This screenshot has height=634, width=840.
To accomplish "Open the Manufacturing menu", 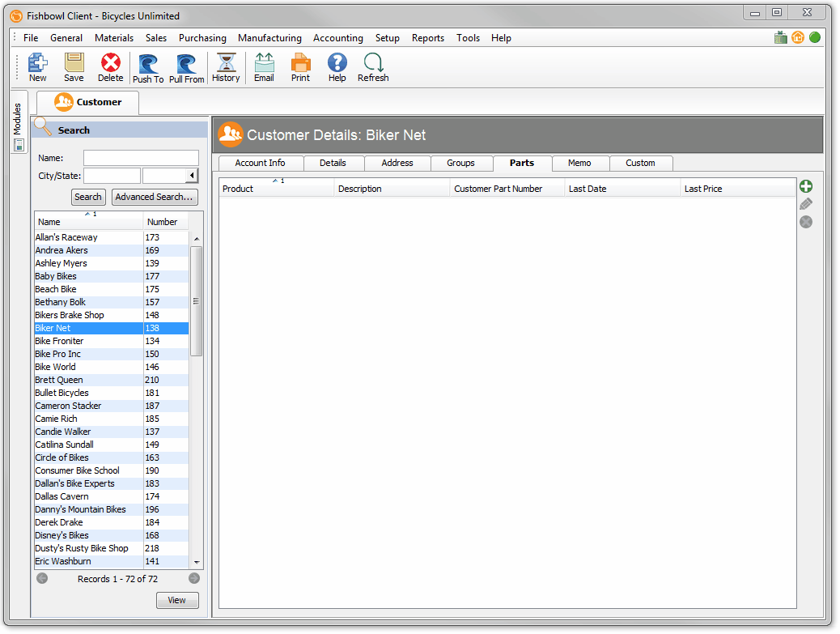I will coord(269,38).
